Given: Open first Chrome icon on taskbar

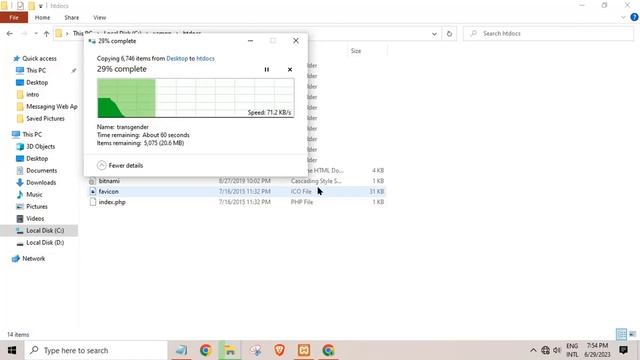Looking at the screenshot, I should coord(206,350).
